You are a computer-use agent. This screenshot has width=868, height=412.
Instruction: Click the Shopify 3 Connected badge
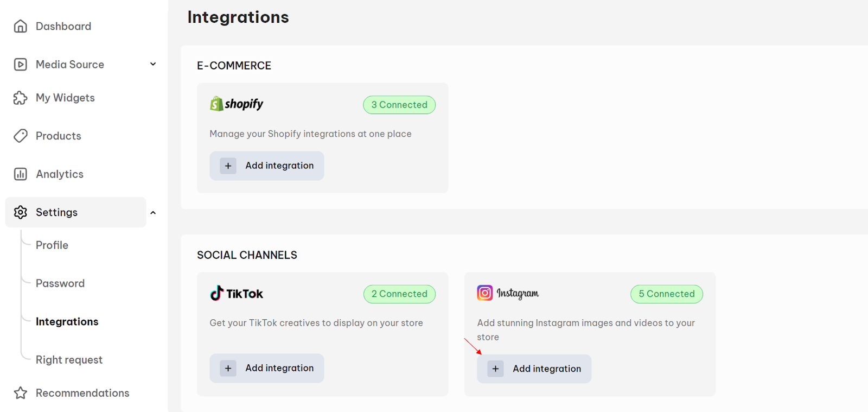[399, 105]
